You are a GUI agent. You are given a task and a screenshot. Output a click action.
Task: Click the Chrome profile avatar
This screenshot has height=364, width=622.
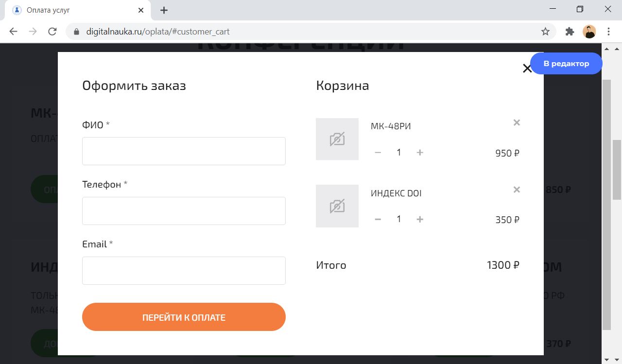pos(589,32)
